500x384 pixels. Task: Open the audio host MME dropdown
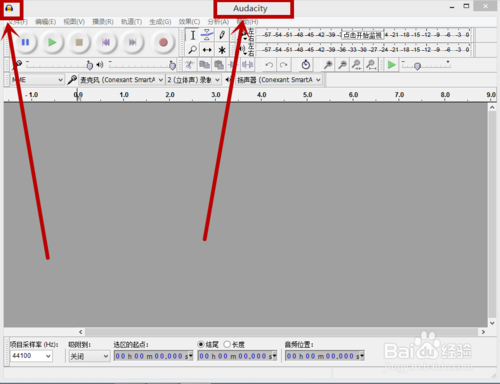37,80
